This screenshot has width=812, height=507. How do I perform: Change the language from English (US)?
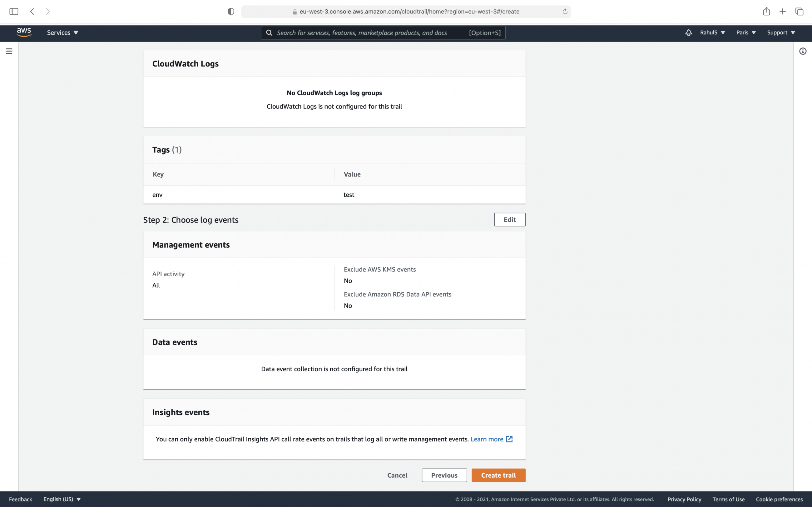pos(62,499)
